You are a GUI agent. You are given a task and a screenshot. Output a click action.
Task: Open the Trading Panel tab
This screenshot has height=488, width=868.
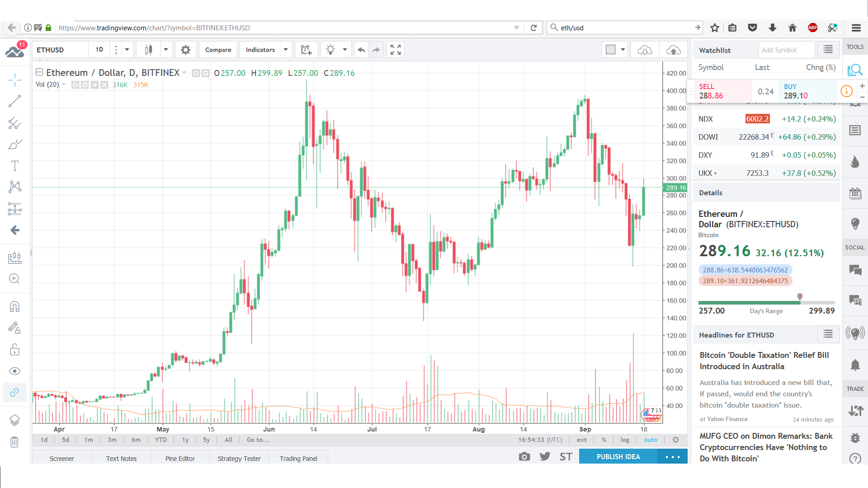pos(298,458)
